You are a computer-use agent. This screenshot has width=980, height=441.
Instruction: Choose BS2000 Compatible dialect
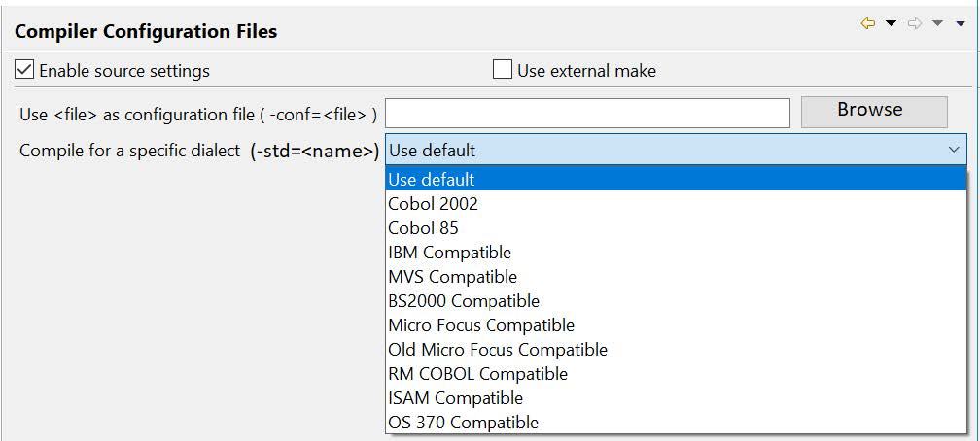click(x=676, y=300)
